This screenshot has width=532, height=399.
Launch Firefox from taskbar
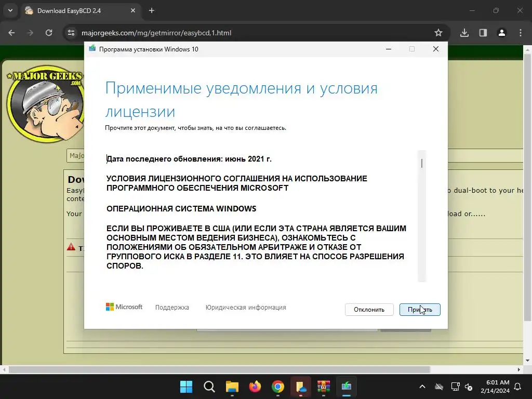255,387
